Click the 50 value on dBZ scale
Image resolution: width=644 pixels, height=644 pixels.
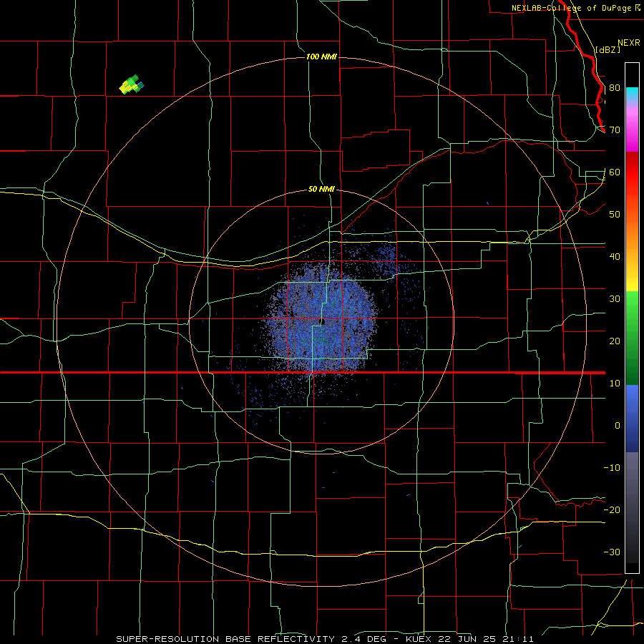tap(615, 215)
